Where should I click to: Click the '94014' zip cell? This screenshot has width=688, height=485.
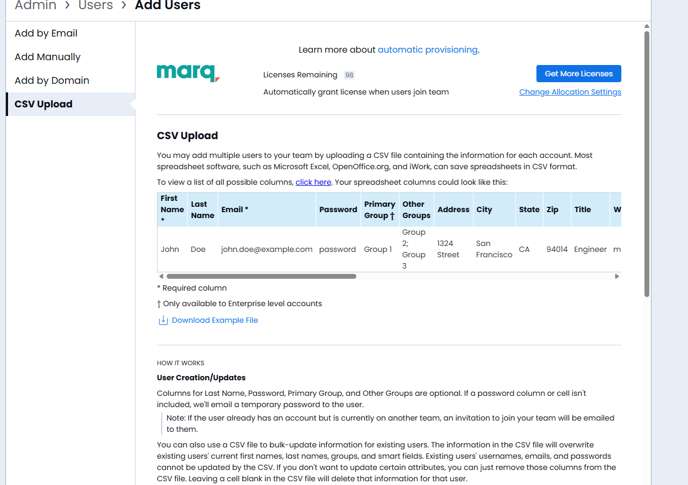(557, 249)
